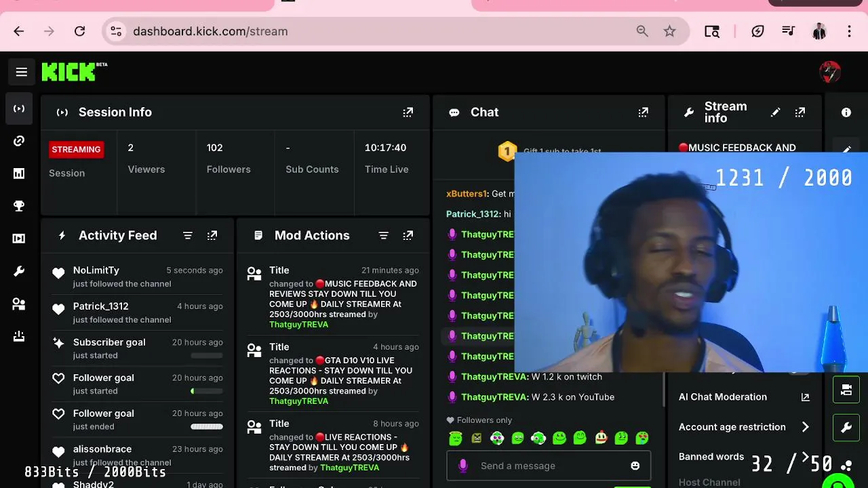Viewport: 868px width, 488px height.
Task: Open the moderators people icon in sidebar
Action: 19,304
